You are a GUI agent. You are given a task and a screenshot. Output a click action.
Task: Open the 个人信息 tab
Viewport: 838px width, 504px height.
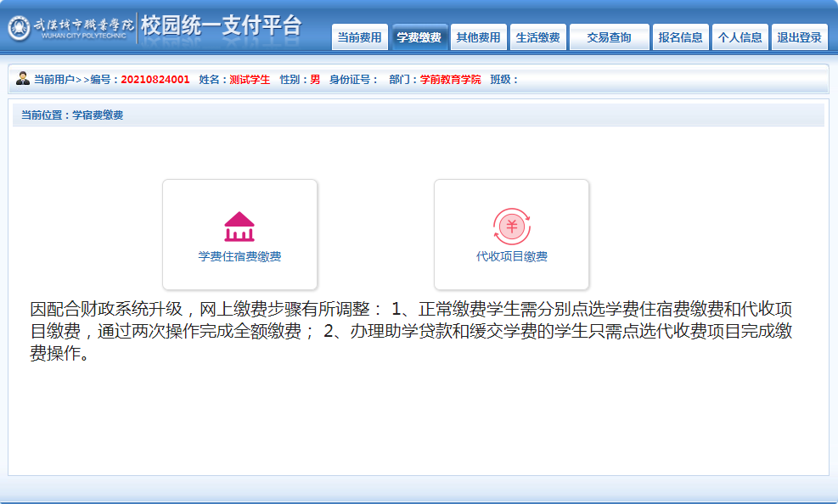(740, 37)
